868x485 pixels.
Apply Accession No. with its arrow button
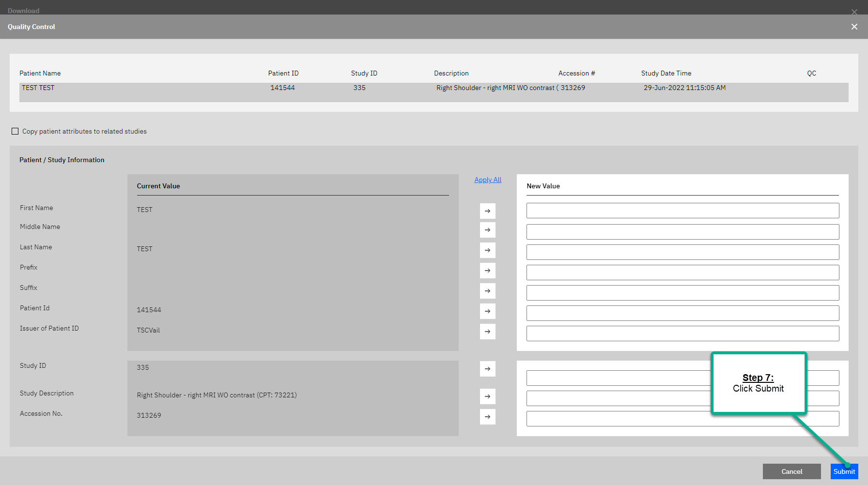tap(487, 417)
